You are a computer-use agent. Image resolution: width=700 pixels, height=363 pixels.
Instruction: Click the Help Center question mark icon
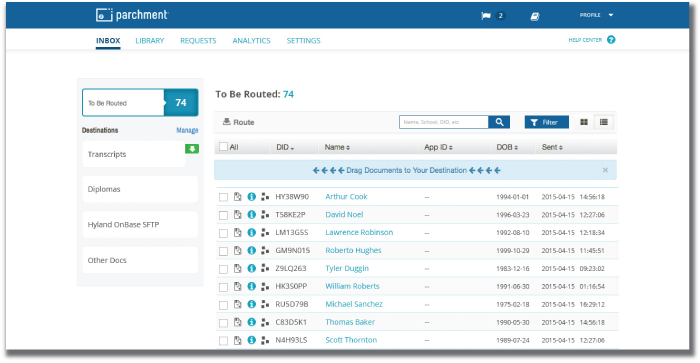[611, 40]
